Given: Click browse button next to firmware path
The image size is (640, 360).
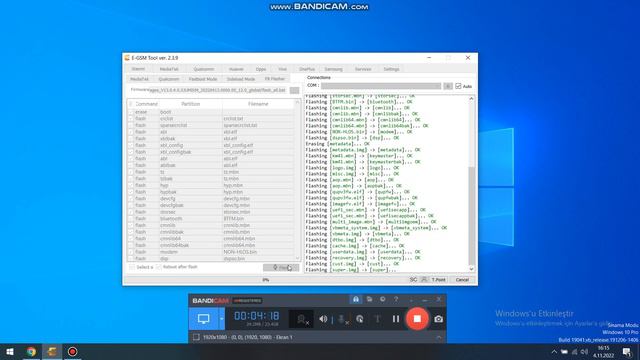Looking at the screenshot, I should (294, 90).
